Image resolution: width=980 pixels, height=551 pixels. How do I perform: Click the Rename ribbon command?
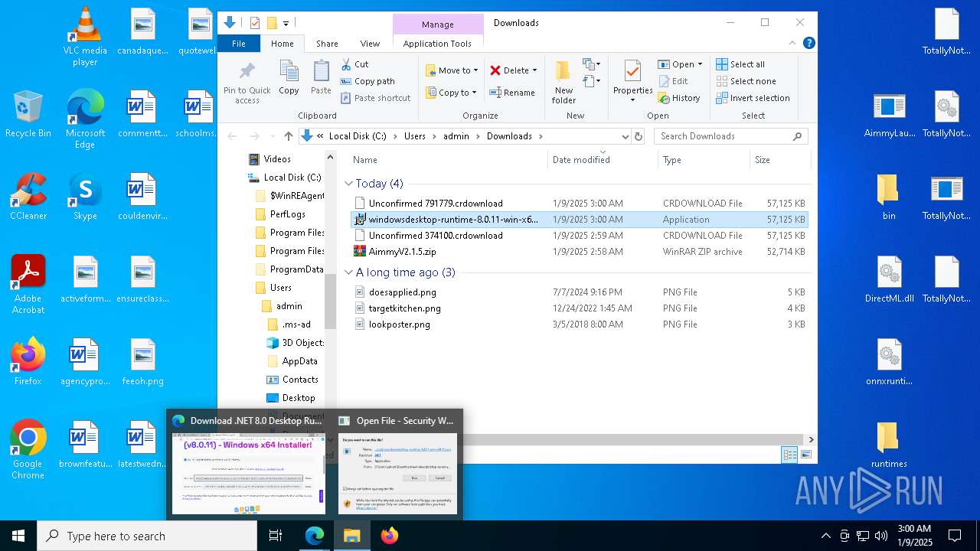point(512,93)
